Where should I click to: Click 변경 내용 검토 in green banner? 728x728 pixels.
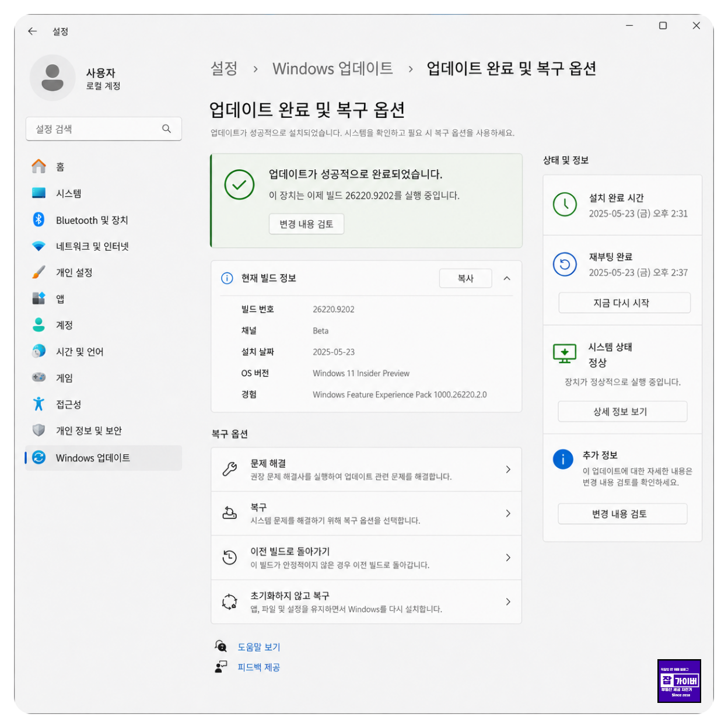(306, 224)
